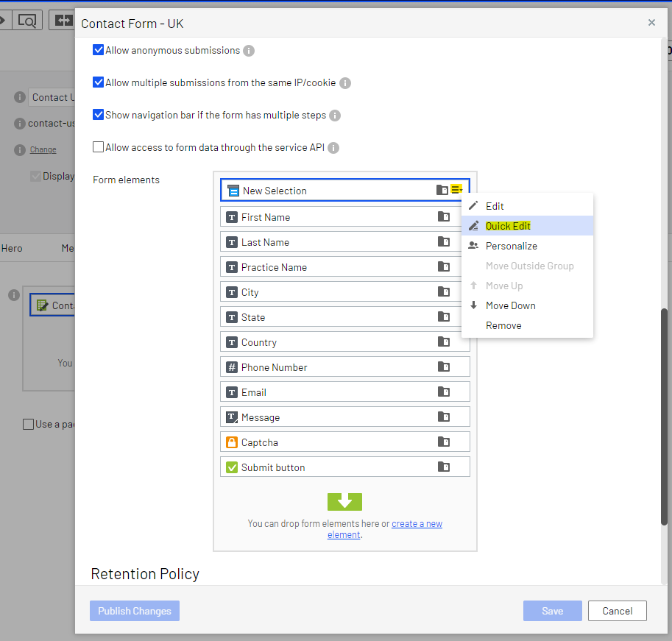Click the text icon on the Message field

click(230, 417)
